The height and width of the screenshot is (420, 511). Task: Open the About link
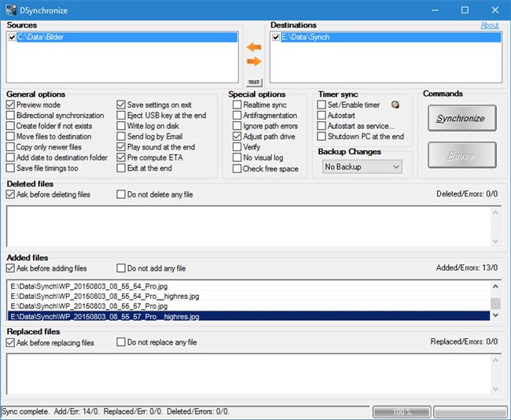(490, 25)
